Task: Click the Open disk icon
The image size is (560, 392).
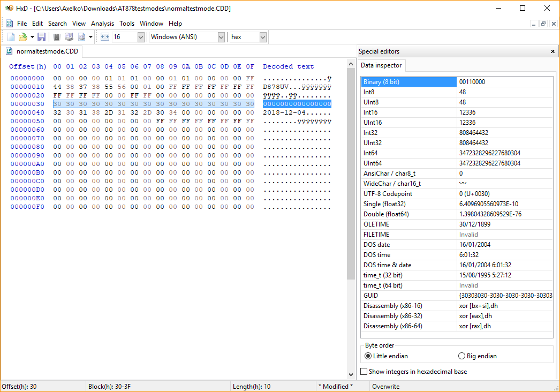Action: pos(69,37)
